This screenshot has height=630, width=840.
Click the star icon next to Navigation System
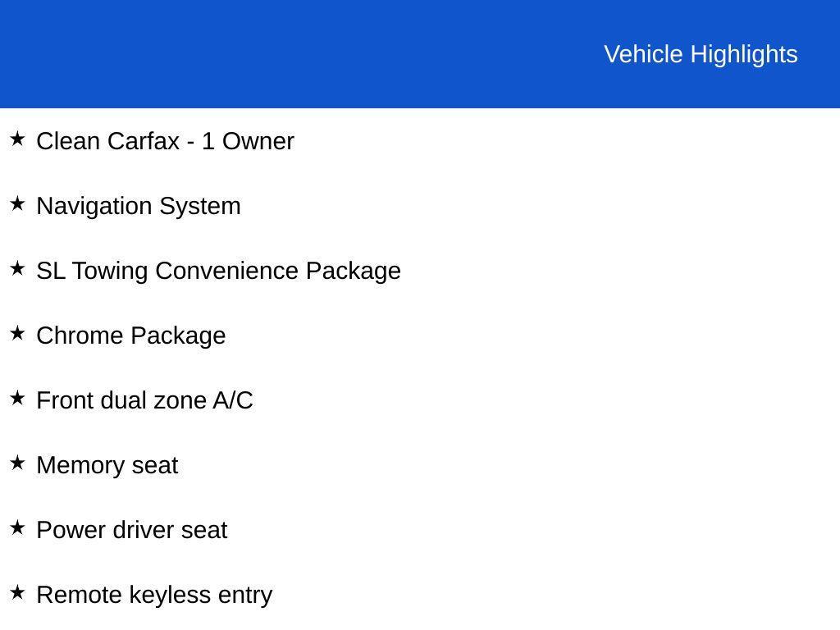17,204
